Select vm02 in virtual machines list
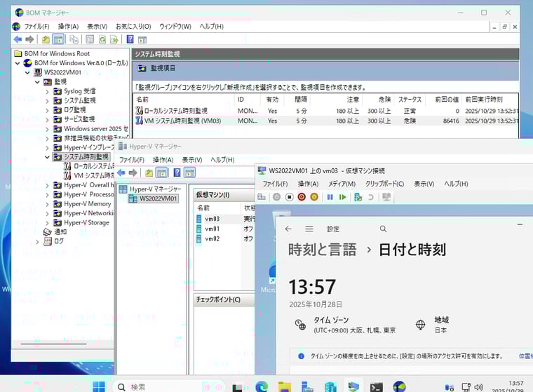Screen dimensions: 533x392 212,238
